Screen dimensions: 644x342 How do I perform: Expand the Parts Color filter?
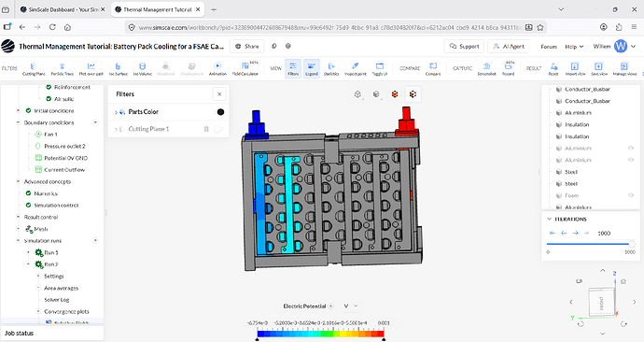(116, 112)
